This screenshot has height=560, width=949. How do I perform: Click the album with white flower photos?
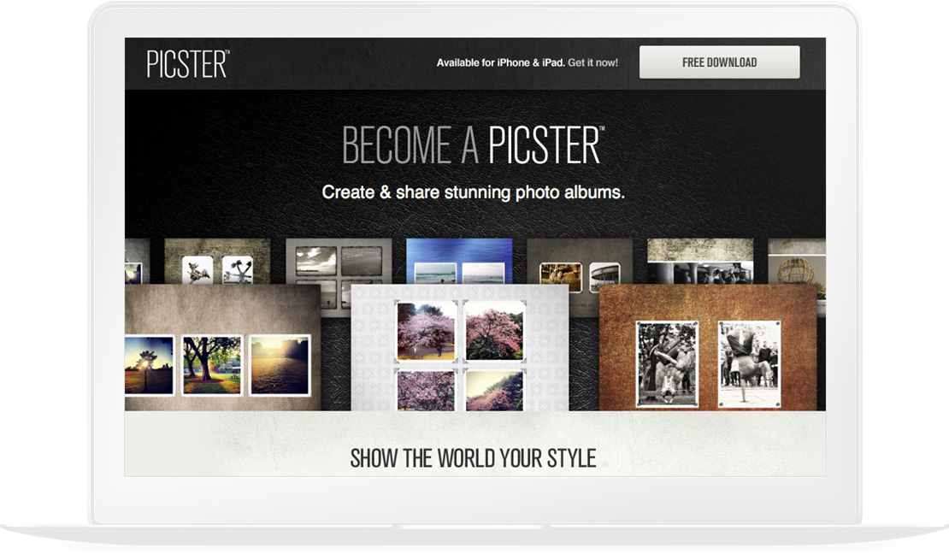click(217, 261)
